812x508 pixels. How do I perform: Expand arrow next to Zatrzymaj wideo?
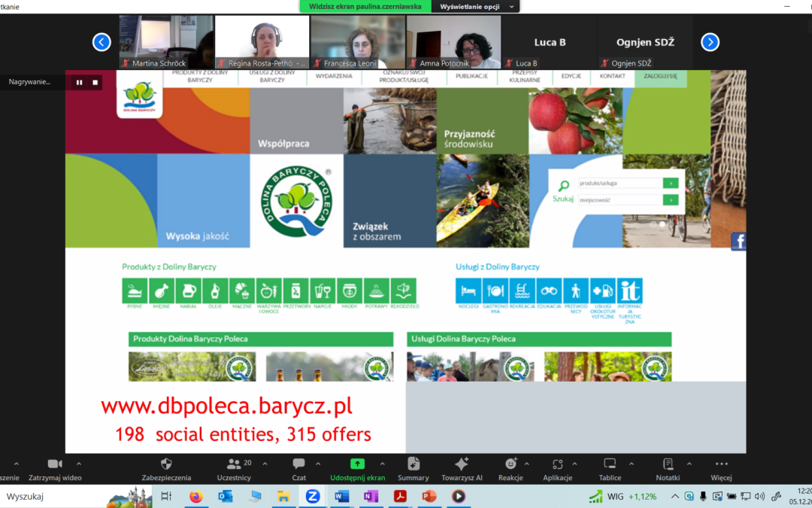(79, 464)
